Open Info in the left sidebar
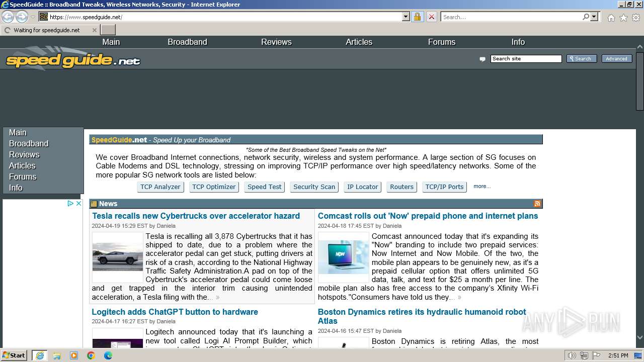This screenshot has width=644, height=362. [16, 188]
